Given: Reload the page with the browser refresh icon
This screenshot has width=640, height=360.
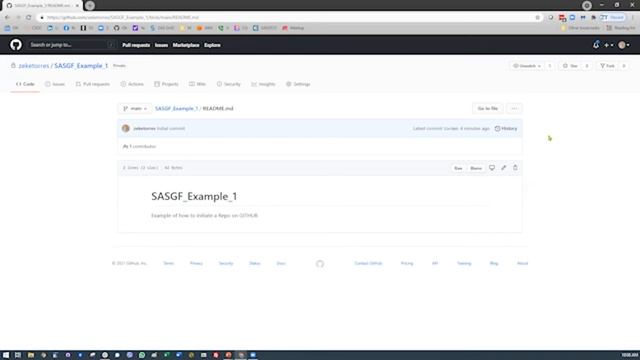Looking at the screenshot, I should 29,18.
